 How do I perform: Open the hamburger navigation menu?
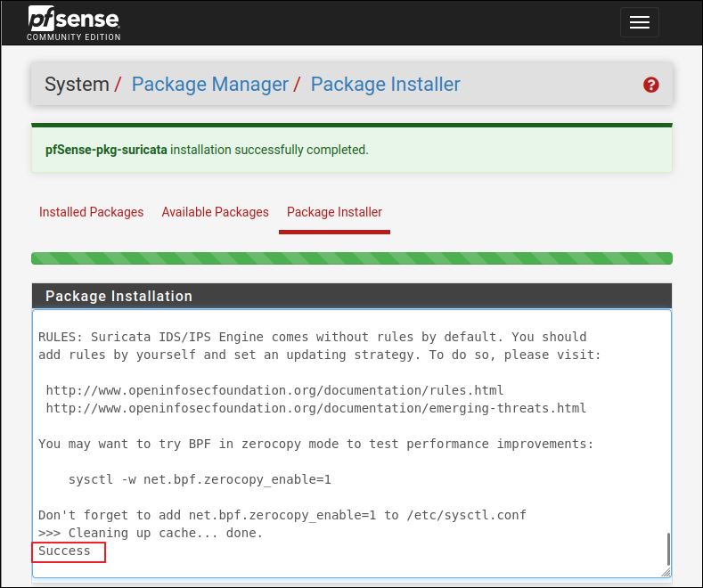640,22
